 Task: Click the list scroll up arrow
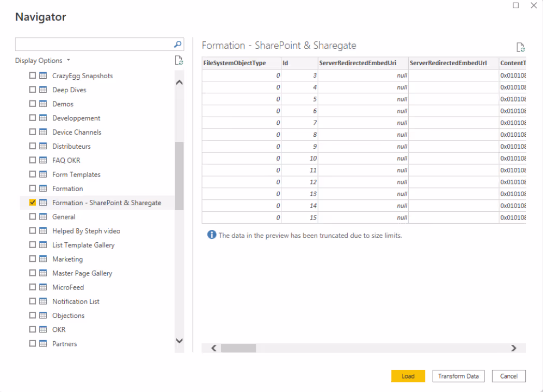179,82
